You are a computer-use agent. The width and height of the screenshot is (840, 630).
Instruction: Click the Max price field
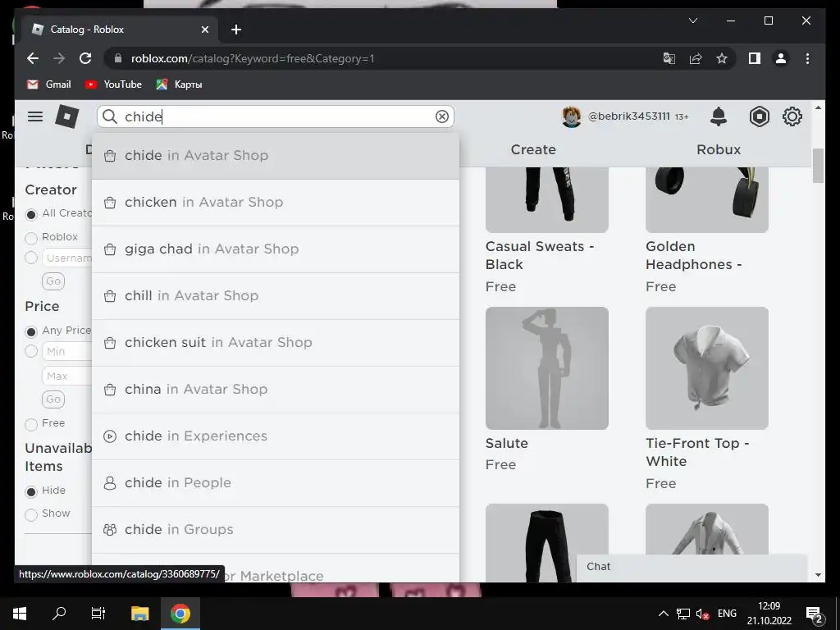(67, 376)
